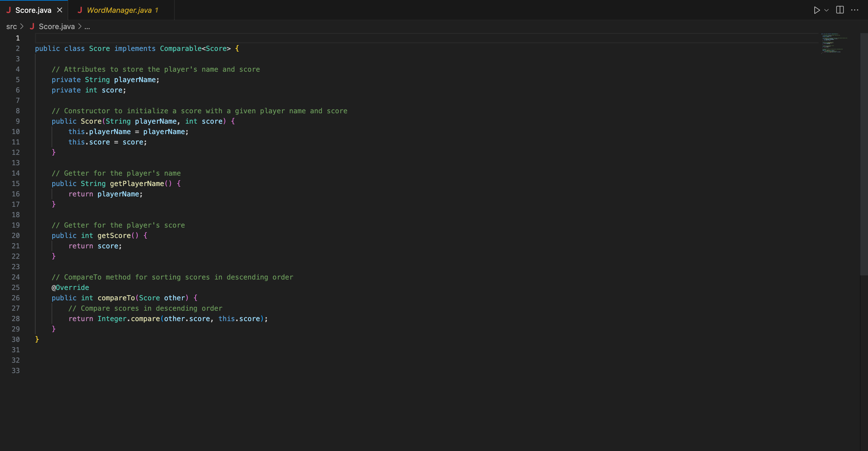Click the Score.java breadcrumb item
The width and height of the screenshot is (868, 451).
(57, 27)
